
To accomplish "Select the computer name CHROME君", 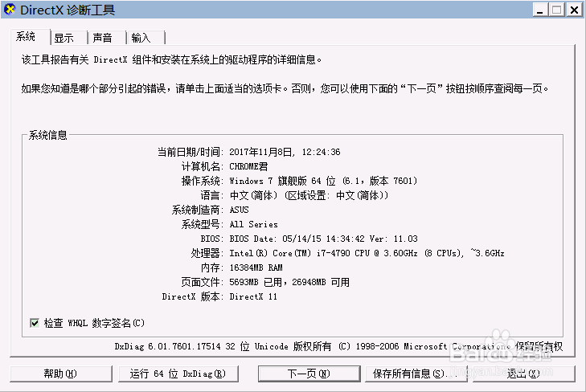I will pyautogui.click(x=248, y=166).
